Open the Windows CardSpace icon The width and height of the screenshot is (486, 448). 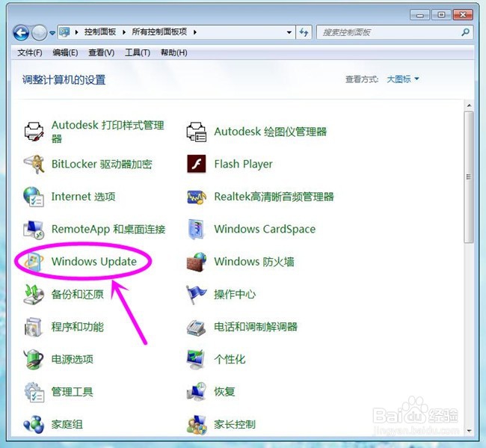197,230
